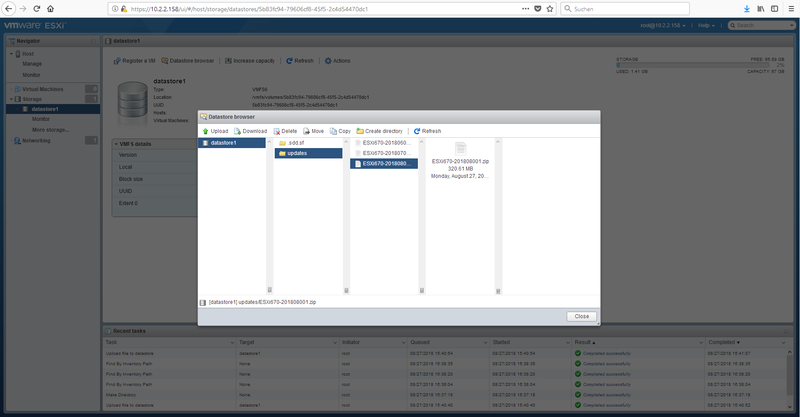Select the highlighted ESXi670-2018080... file
800x417 pixels.
(384, 164)
